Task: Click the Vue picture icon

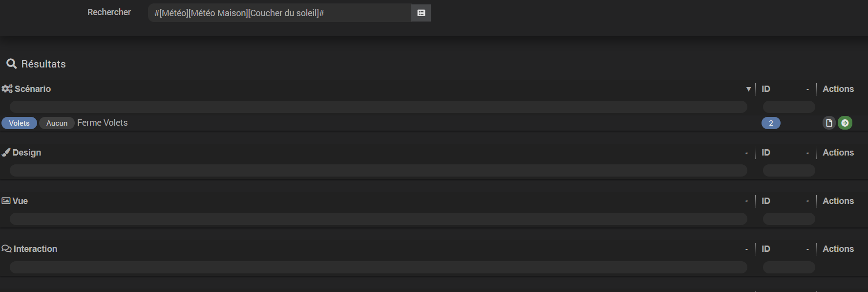Action: [6, 201]
